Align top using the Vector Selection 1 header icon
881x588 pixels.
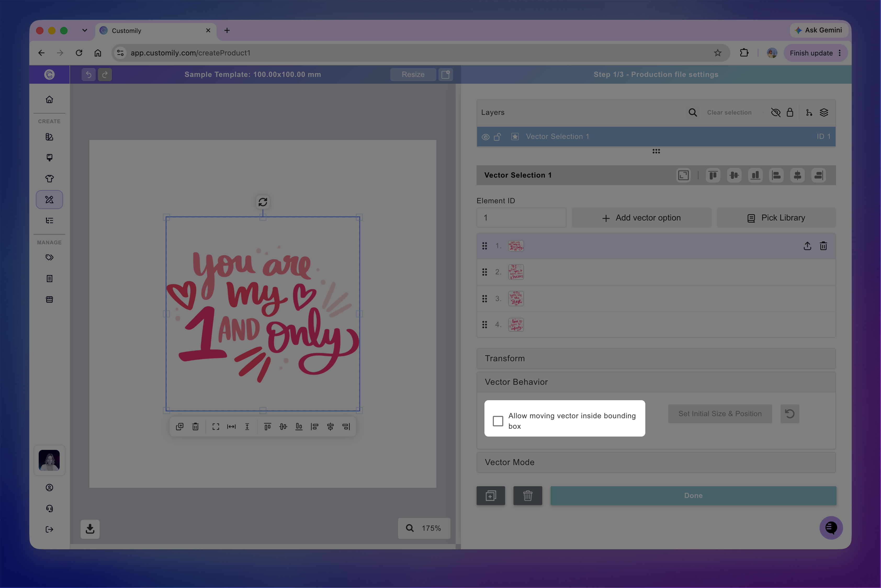[713, 175]
